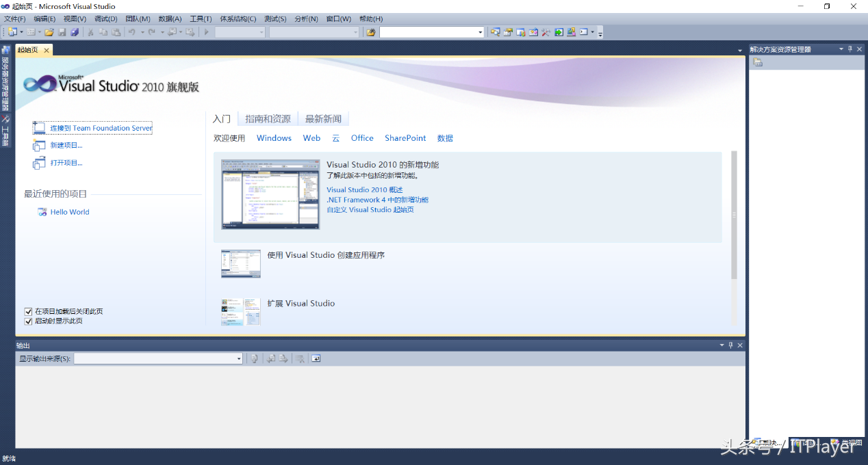The width and height of the screenshot is (868, 465).
Task: Open the collapsed Toolbox side tab
Action: [x=5, y=131]
